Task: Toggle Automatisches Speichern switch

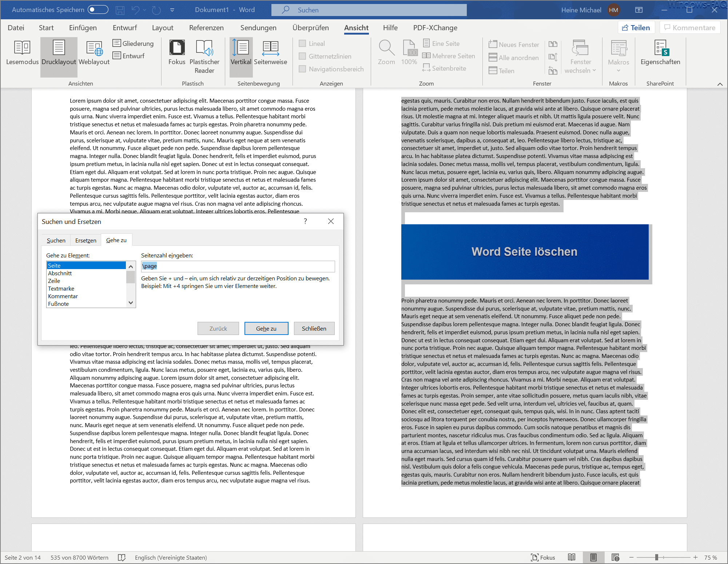Action: (x=98, y=10)
